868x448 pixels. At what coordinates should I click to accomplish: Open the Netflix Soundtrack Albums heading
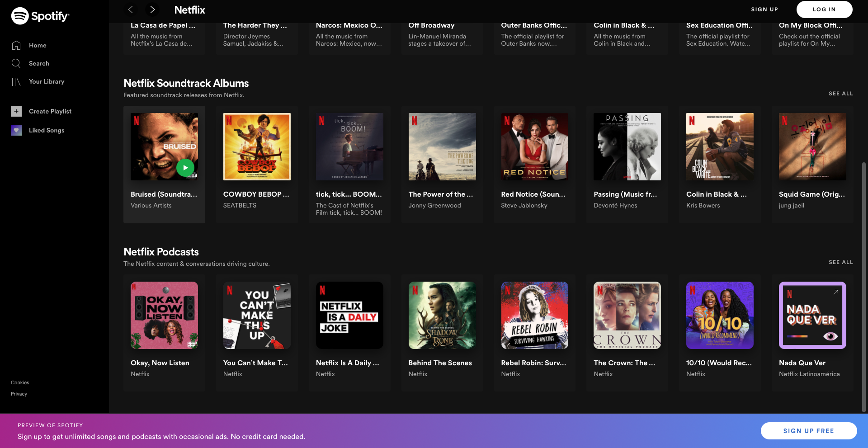pos(186,83)
